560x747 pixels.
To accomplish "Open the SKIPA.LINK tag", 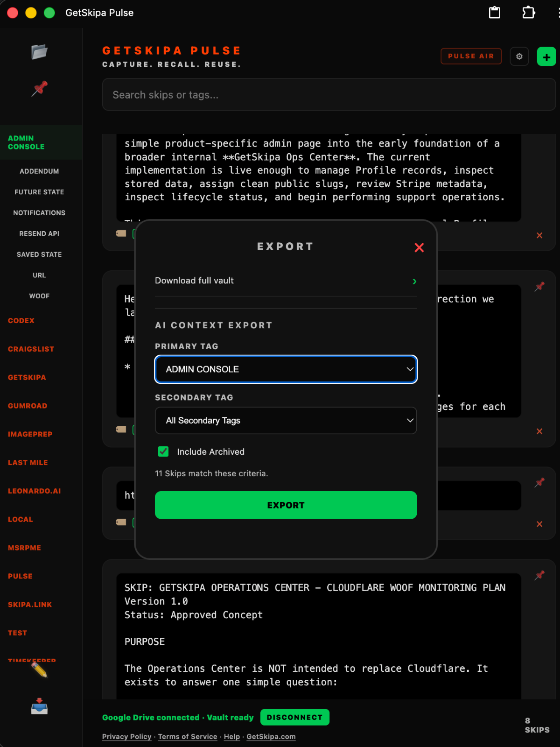I will [30, 605].
